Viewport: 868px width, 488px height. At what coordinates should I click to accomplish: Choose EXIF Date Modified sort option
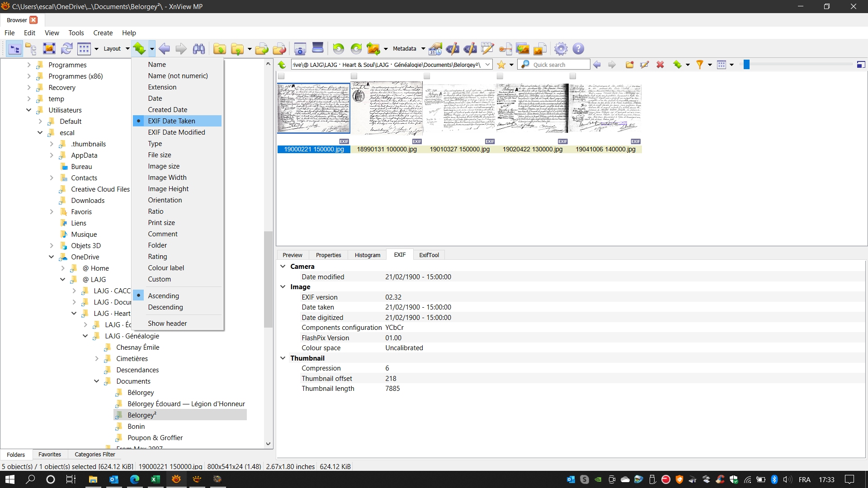click(x=176, y=132)
